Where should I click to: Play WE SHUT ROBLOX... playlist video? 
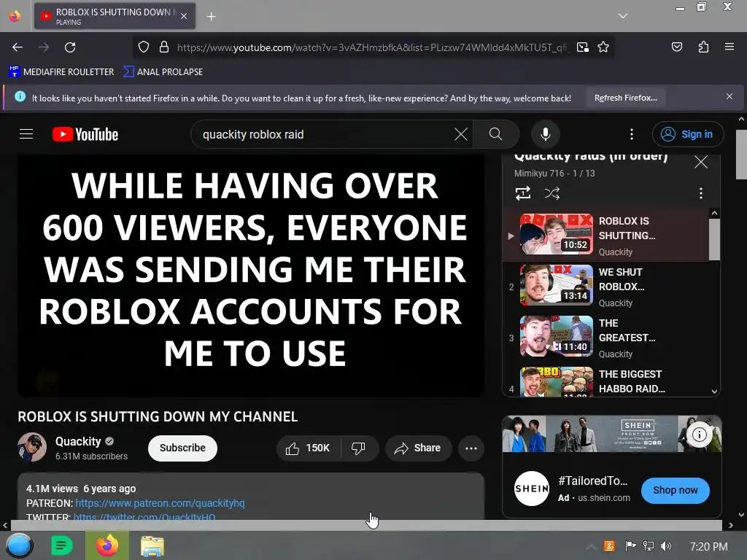tap(606, 286)
